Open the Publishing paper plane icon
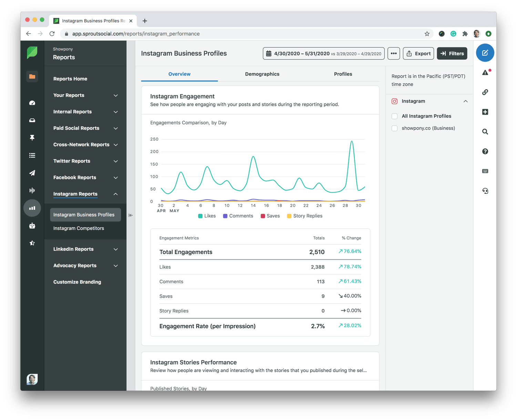The height and width of the screenshot is (420, 517). 32,173
